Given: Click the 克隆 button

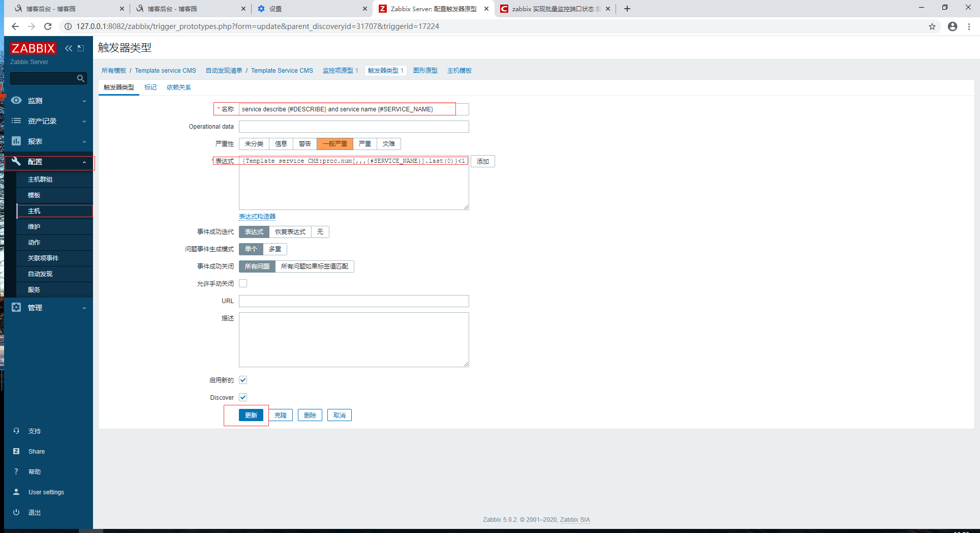Looking at the screenshot, I should point(281,416).
